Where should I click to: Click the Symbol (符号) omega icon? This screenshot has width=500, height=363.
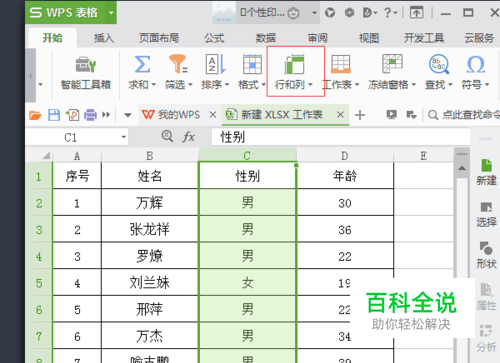tap(475, 64)
